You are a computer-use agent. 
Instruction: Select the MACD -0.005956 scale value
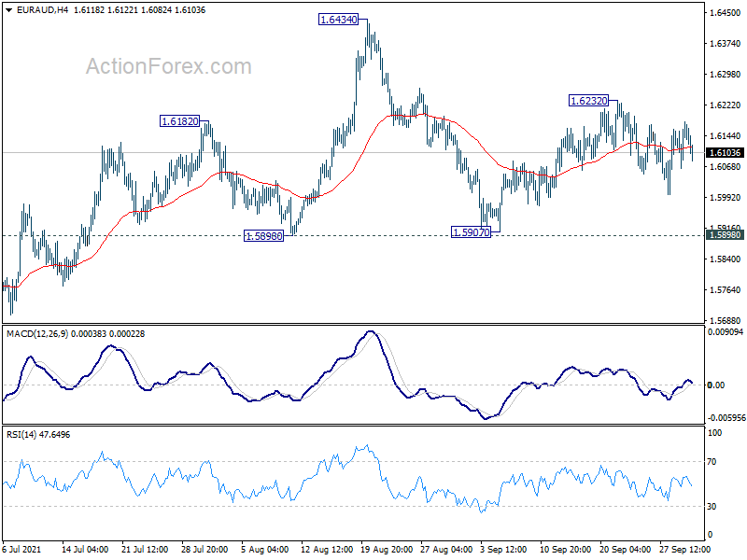coord(726,417)
